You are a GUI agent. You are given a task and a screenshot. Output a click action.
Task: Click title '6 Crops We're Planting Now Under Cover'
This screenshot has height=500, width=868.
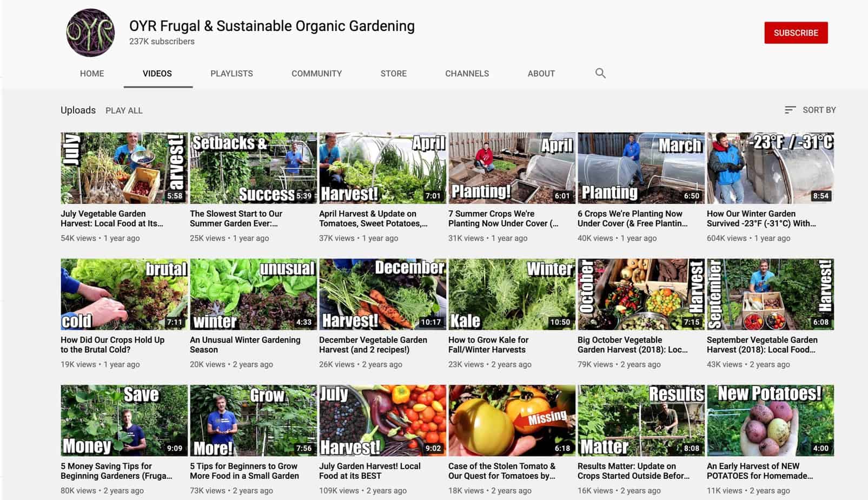(x=633, y=219)
